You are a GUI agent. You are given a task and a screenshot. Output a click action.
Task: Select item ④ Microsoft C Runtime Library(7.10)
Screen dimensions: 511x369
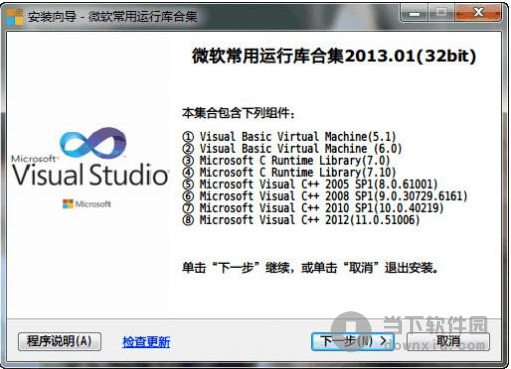pyautogui.click(x=289, y=172)
